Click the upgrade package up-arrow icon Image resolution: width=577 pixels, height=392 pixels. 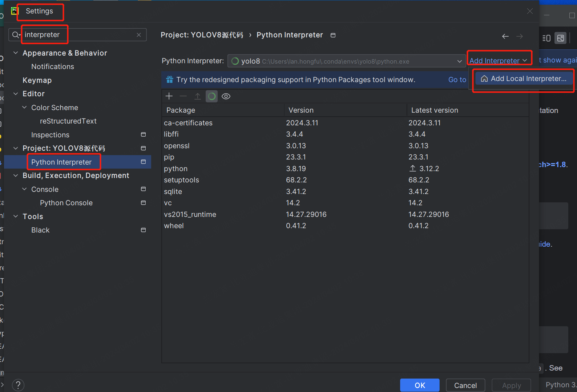click(197, 96)
